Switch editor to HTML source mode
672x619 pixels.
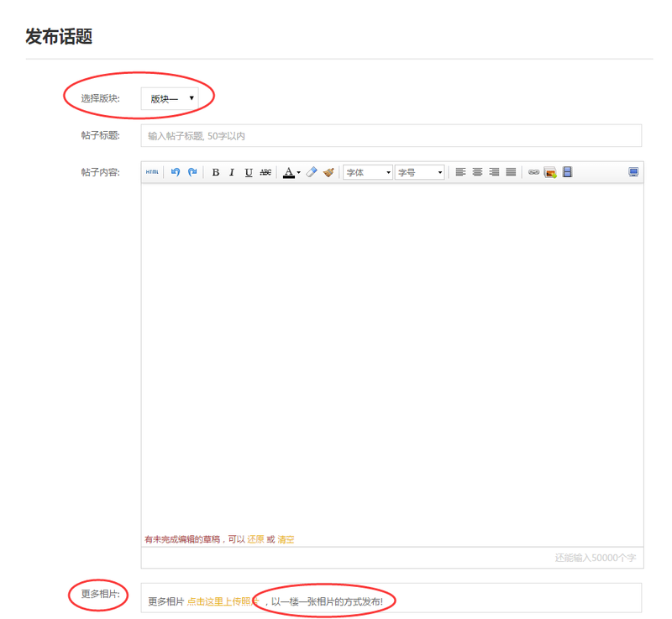(151, 172)
